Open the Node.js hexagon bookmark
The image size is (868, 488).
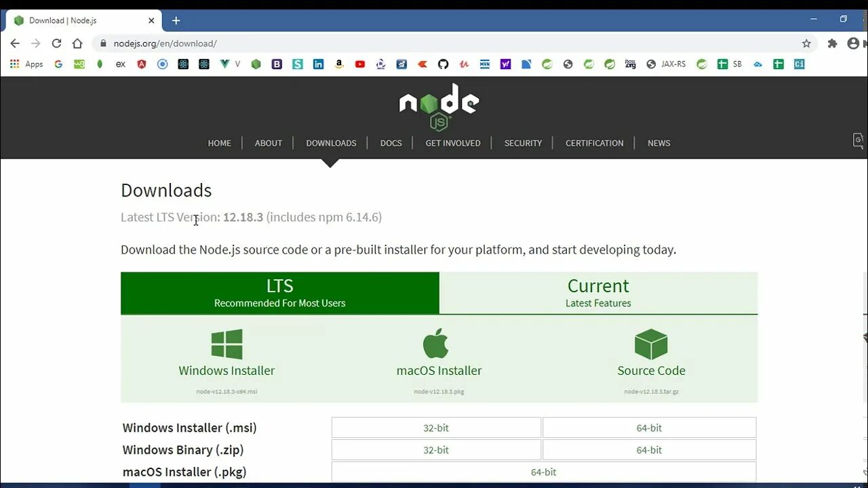coord(256,64)
